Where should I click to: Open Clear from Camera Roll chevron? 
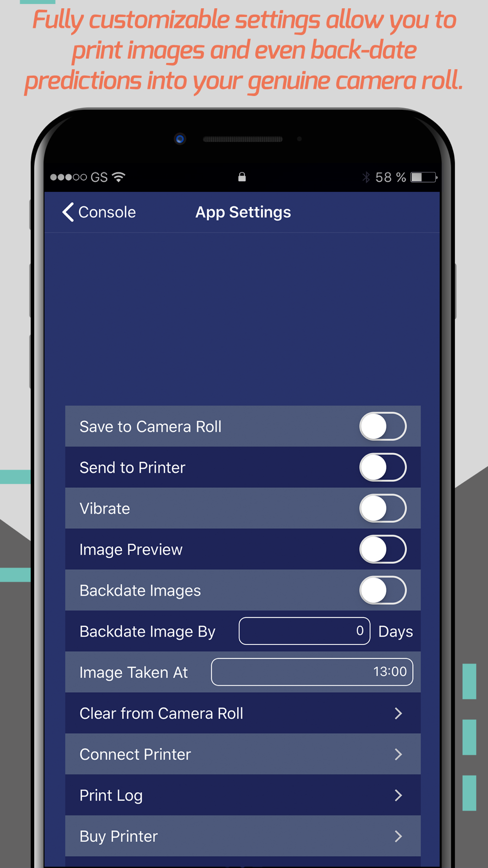point(398,713)
